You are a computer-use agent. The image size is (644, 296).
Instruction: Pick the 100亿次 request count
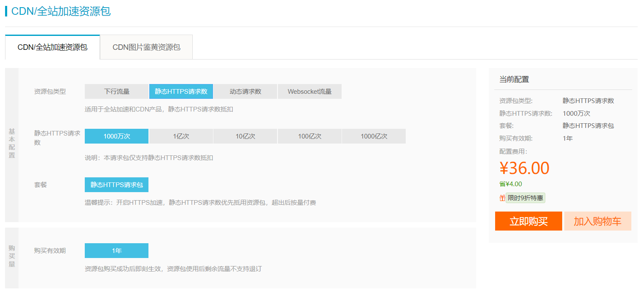point(310,136)
